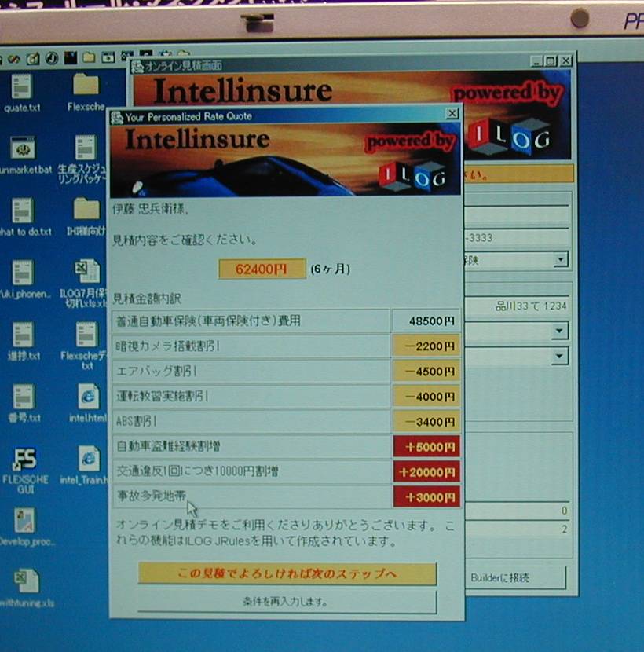Click the round clock-like icon in the quick launch toolbar
The width and height of the screenshot is (644, 652).
52,58
